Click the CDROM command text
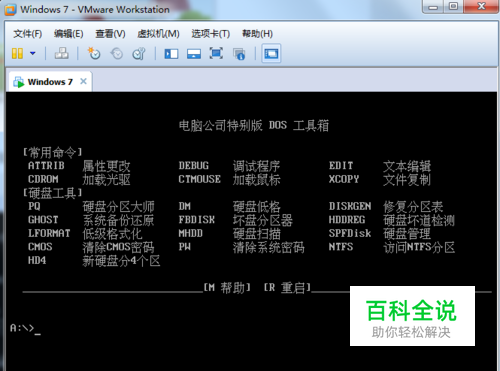Screen dimensions: 500x371 click(x=43, y=179)
